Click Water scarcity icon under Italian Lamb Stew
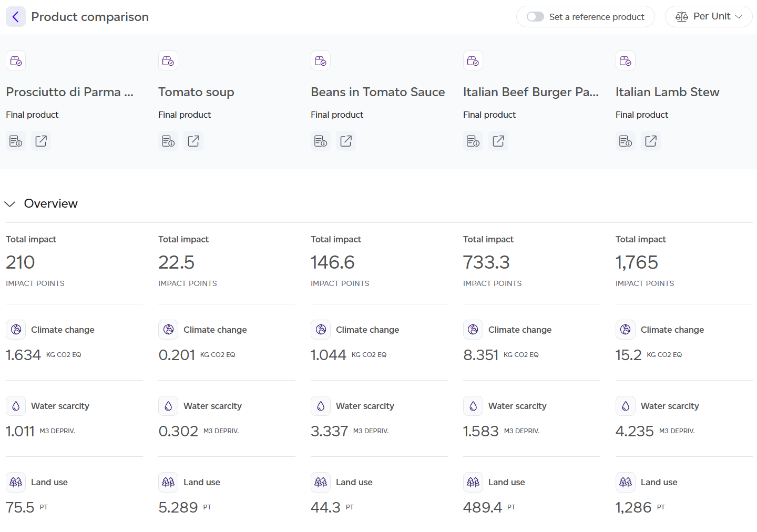757x532 pixels. 626,406
